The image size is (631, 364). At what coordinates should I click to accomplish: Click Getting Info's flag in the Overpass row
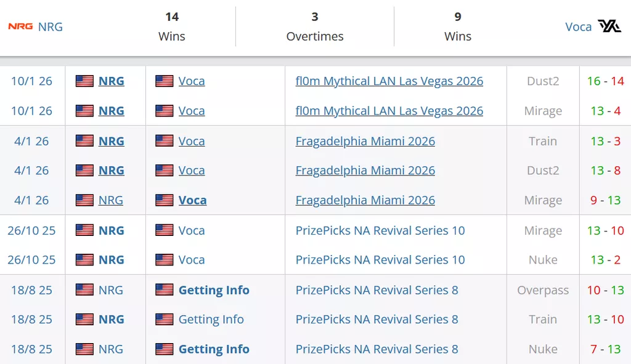165,290
